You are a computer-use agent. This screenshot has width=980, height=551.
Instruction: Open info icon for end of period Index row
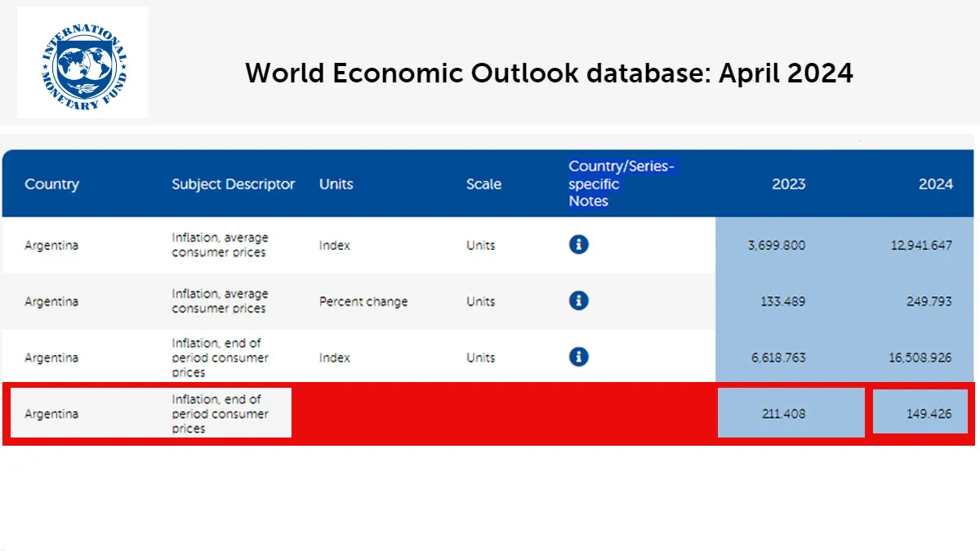tap(578, 357)
